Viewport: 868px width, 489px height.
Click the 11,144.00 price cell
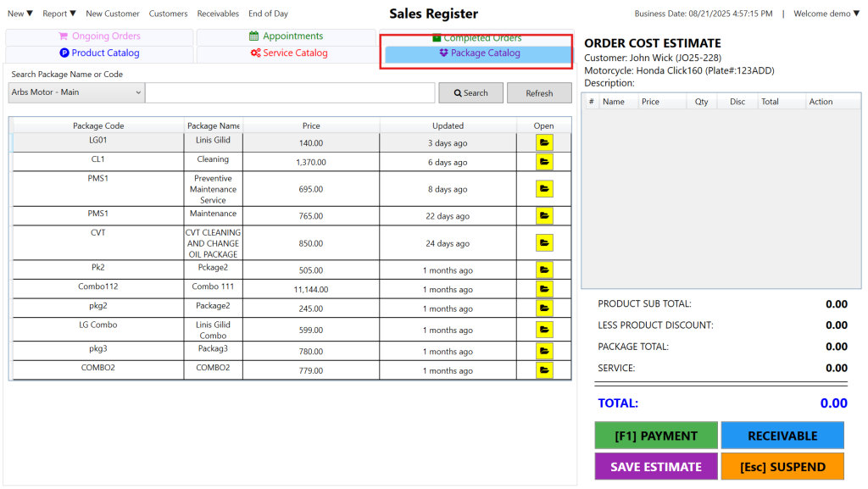pyautogui.click(x=311, y=289)
